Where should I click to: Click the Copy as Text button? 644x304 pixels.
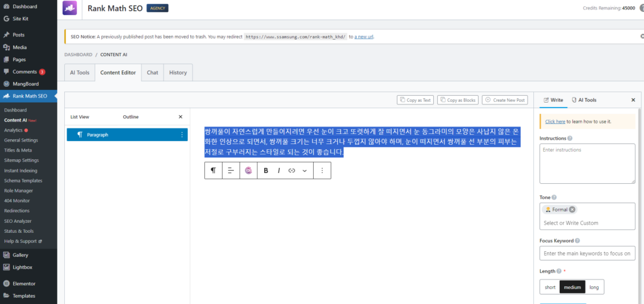[415, 100]
